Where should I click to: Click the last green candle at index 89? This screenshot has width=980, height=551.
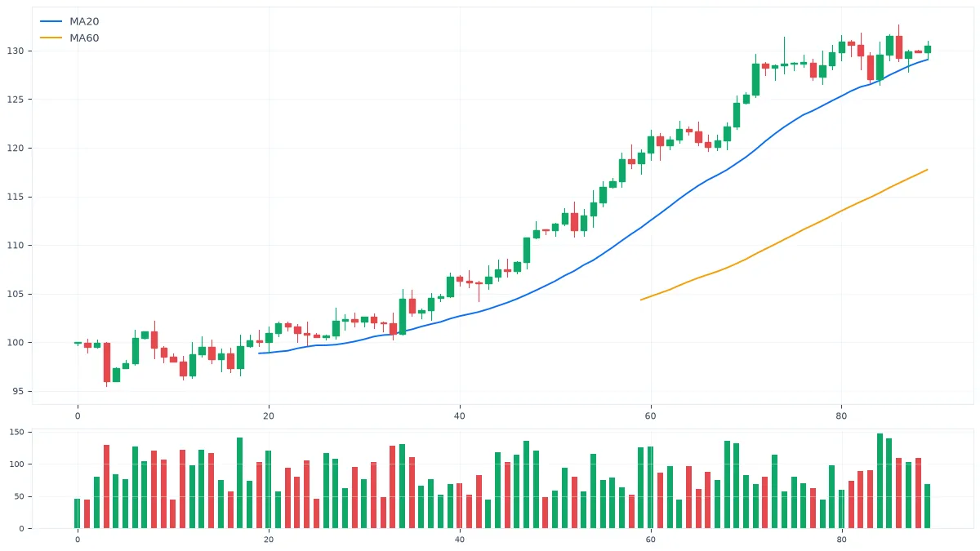[928, 49]
